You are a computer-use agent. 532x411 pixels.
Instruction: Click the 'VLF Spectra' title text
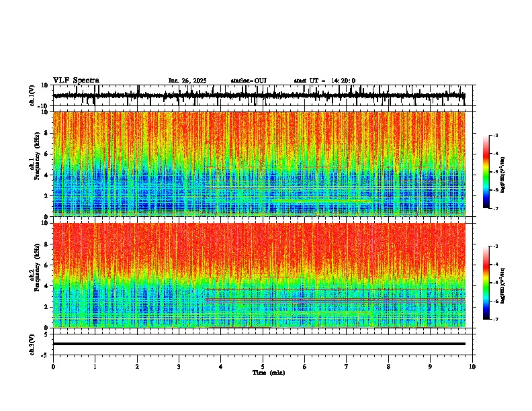76,81
